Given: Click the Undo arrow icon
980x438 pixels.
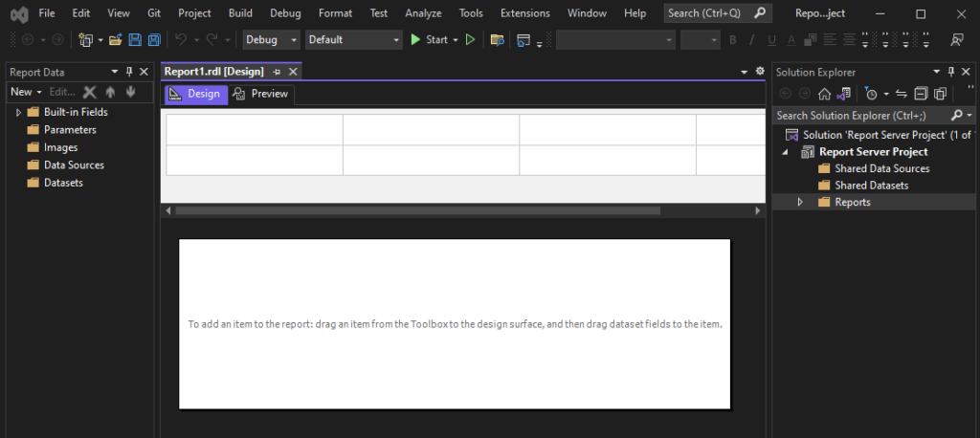Looking at the screenshot, I should [181, 39].
